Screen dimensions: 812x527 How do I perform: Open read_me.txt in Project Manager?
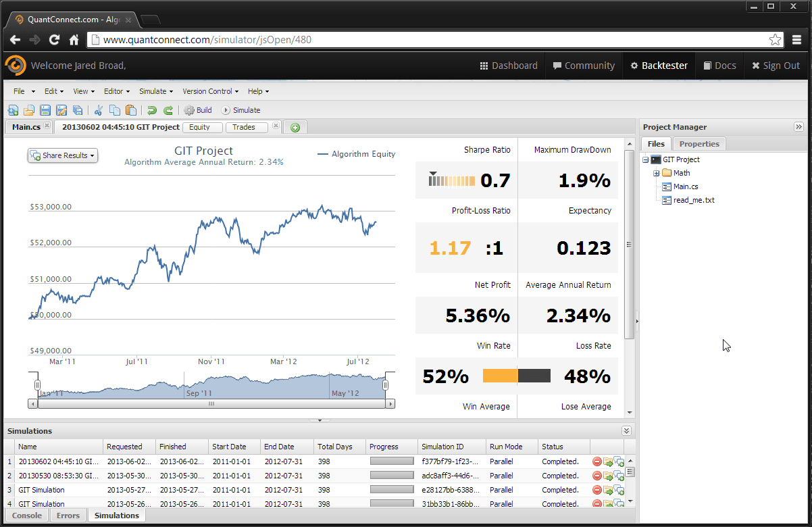click(694, 200)
